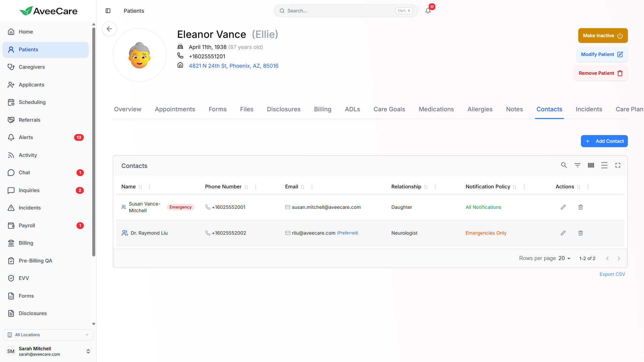The width and height of the screenshot is (644, 362).
Task: Open the table filter icon
Action: pyautogui.click(x=577, y=165)
